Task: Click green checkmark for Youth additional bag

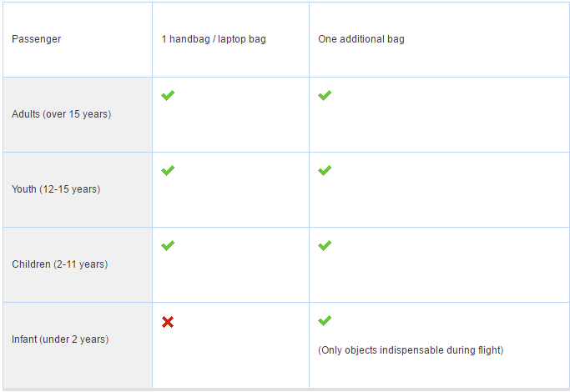Action: click(325, 171)
